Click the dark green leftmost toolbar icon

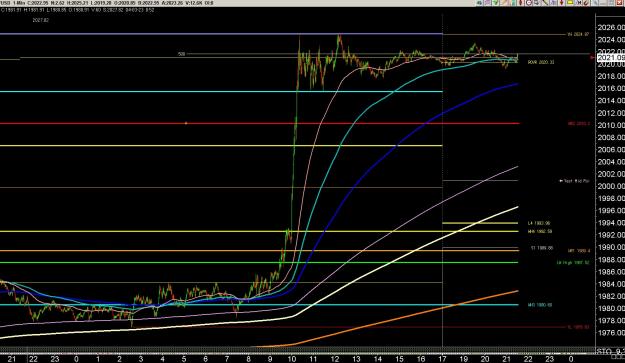coord(480,3)
